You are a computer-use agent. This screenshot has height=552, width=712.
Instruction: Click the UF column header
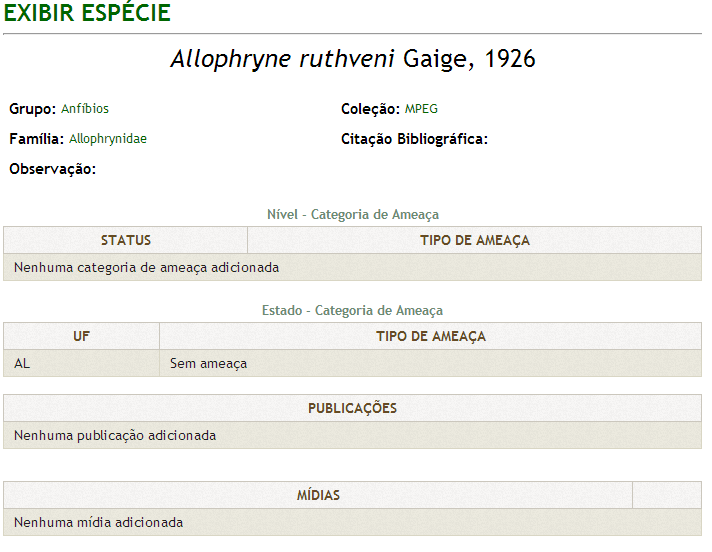click(x=81, y=336)
